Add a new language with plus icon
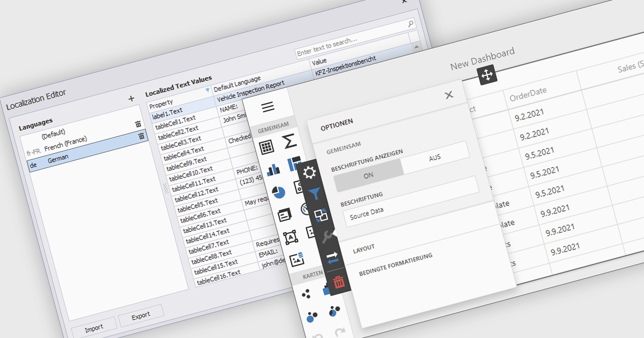The image size is (644, 338). pos(131,99)
